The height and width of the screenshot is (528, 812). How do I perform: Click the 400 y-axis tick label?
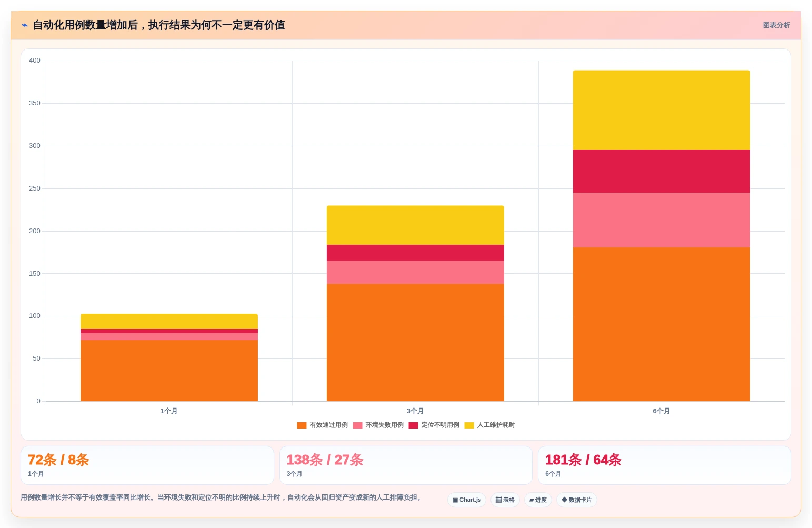tap(35, 61)
